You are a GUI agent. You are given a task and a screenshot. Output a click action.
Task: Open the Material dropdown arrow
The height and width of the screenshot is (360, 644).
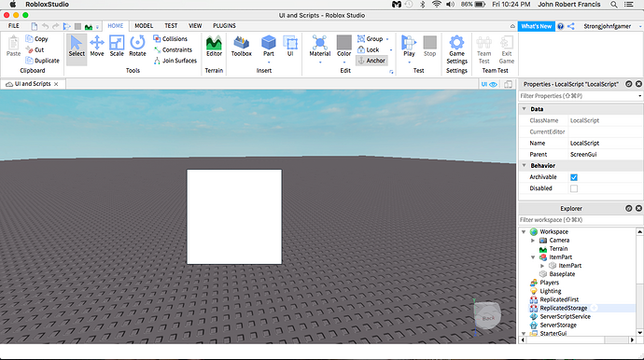coord(320,62)
